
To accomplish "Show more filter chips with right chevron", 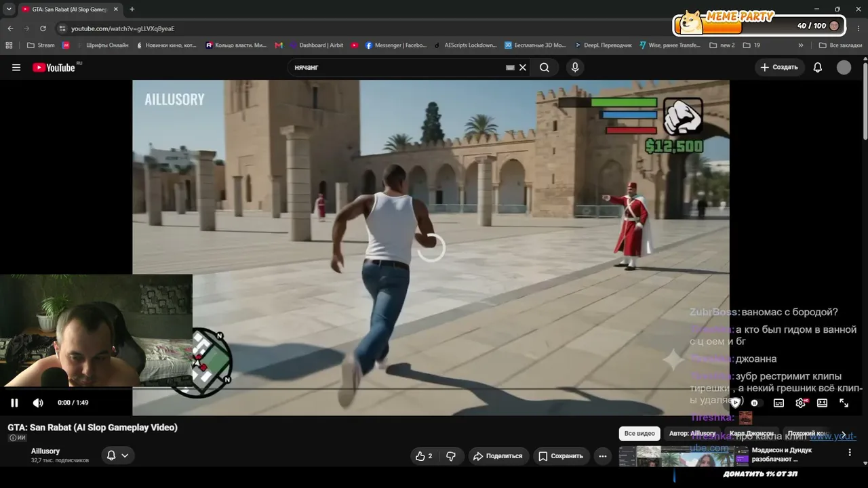I will [x=844, y=434].
